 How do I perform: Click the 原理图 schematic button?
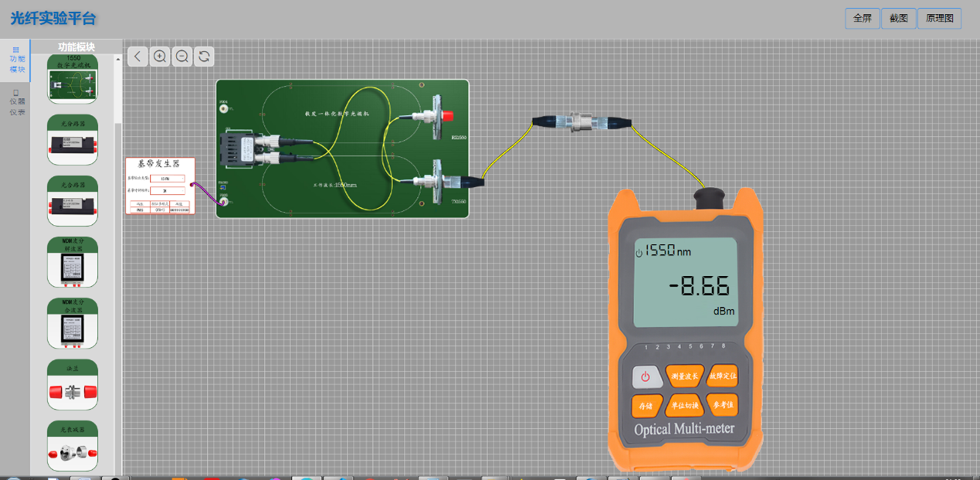tap(939, 19)
